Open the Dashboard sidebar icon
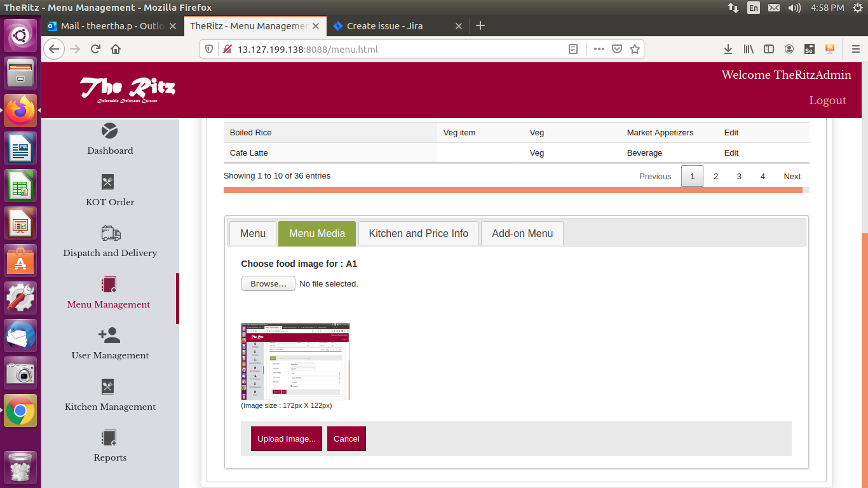This screenshot has width=868, height=488. coord(109,131)
